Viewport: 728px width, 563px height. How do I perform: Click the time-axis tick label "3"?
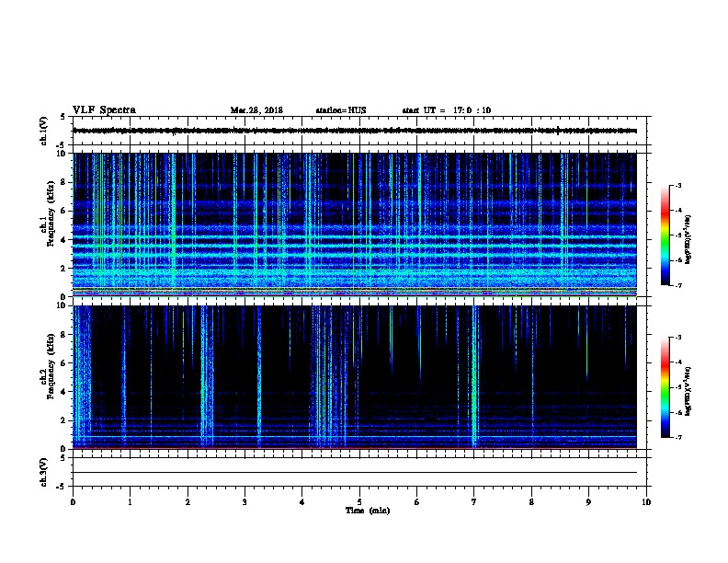pyautogui.click(x=245, y=501)
